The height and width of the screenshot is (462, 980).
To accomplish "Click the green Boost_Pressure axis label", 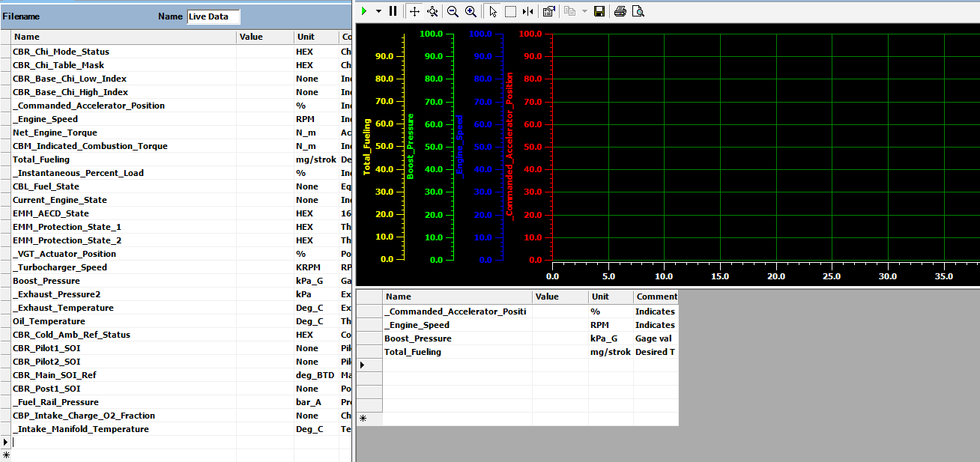I will tap(411, 146).
